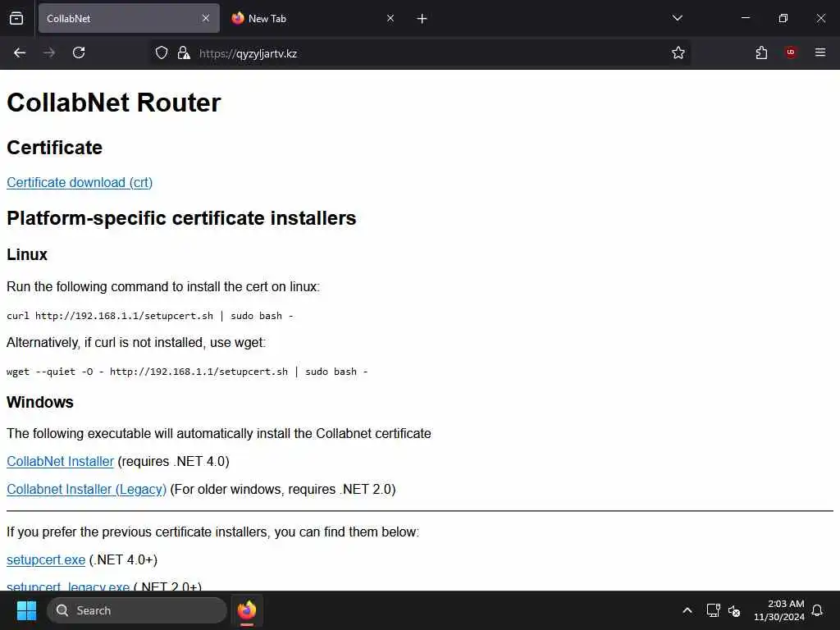Minimize the Firefox window
Viewport: 840px width, 630px height.
pos(746,18)
